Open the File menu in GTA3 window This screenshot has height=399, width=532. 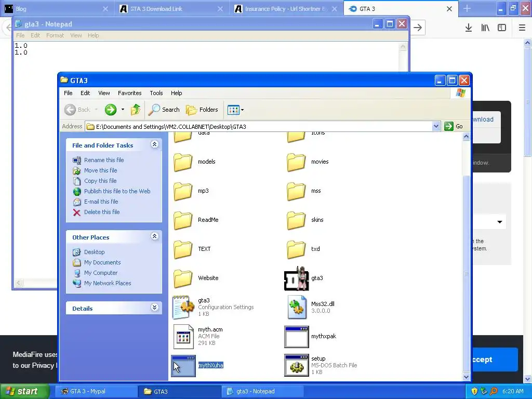tap(68, 93)
